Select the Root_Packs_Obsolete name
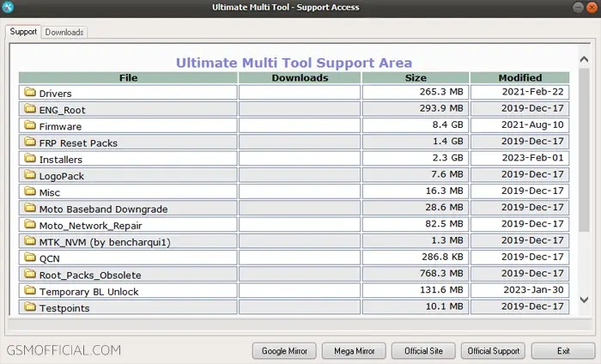This screenshot has height=364, width=601. pos(90,275)
